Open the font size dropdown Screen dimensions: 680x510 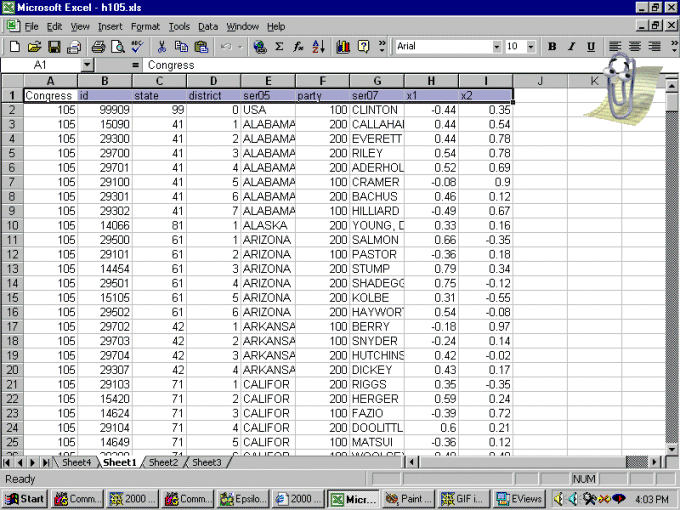click(x=530, y=47)
